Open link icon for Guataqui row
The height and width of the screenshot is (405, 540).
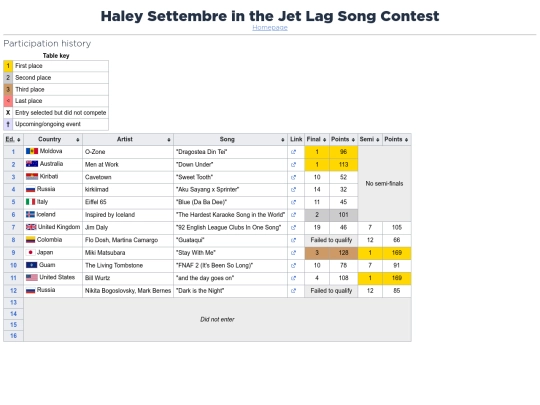click(293, 240)
